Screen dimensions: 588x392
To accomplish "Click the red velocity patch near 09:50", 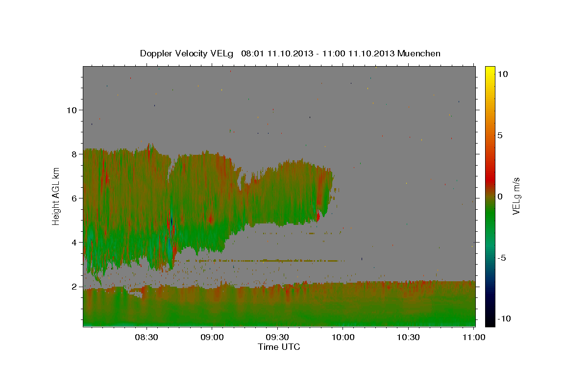I will coord(318,215).
